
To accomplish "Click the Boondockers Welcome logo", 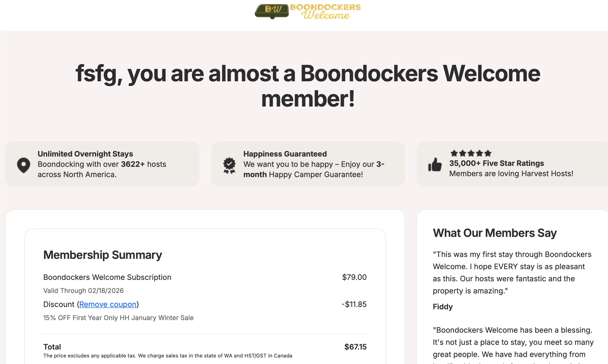I will (308, 11).
